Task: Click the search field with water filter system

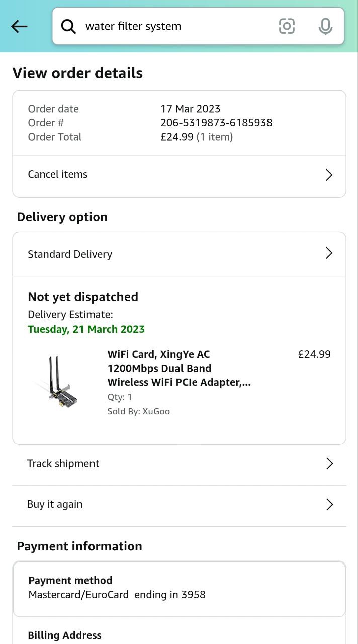Action: coord(171,26)
